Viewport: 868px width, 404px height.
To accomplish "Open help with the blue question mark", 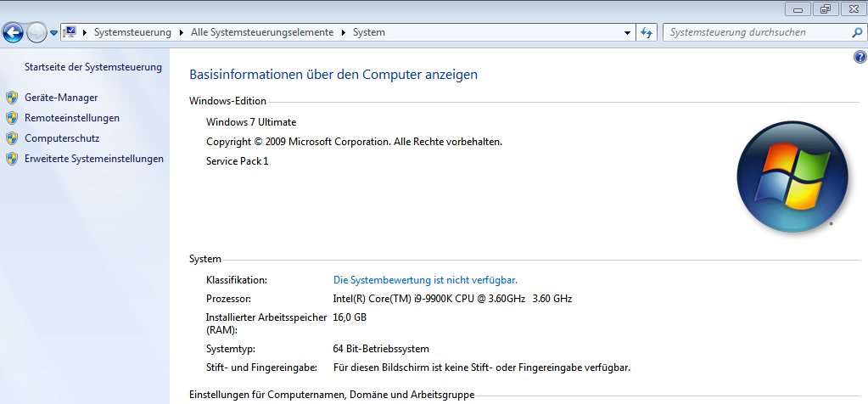I will point(860,57).
